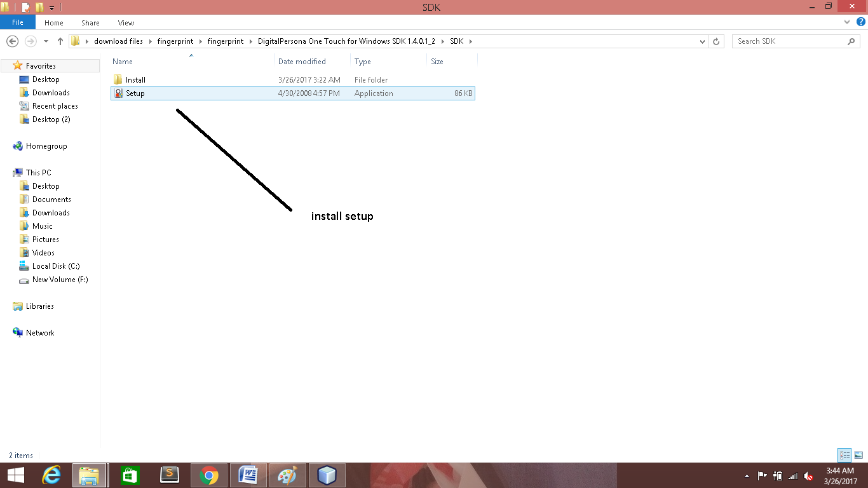Viewport: 868px width, 488px height.
Task: Open the File menu
Action: (18, 22)
